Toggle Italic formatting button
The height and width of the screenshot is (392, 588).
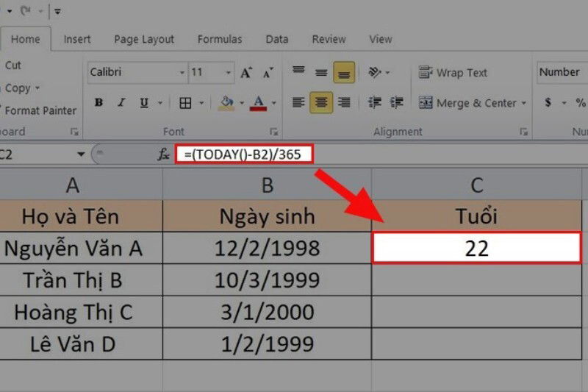121,102
